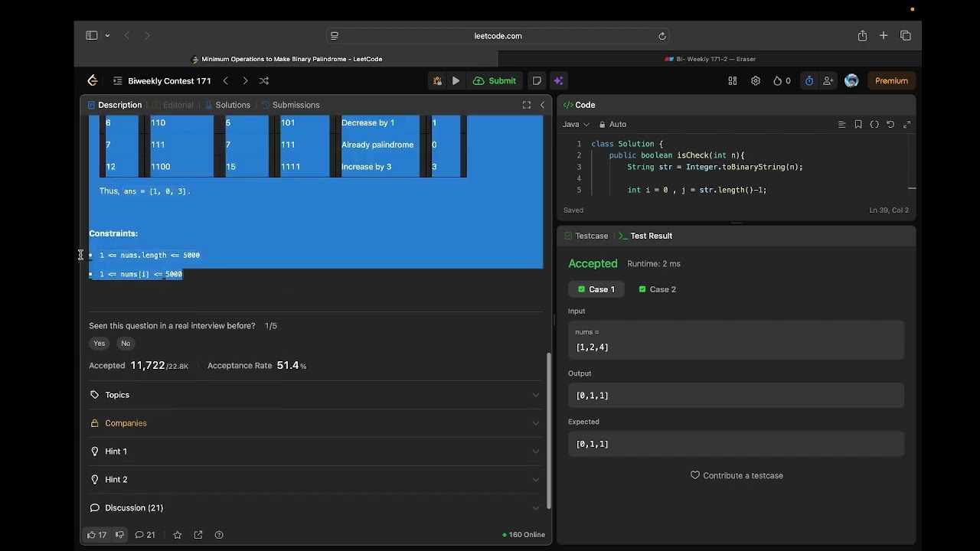Viewport: 980px width, 551px height.
Task: Switch to the Test Result tab
Action: point(645,236)
